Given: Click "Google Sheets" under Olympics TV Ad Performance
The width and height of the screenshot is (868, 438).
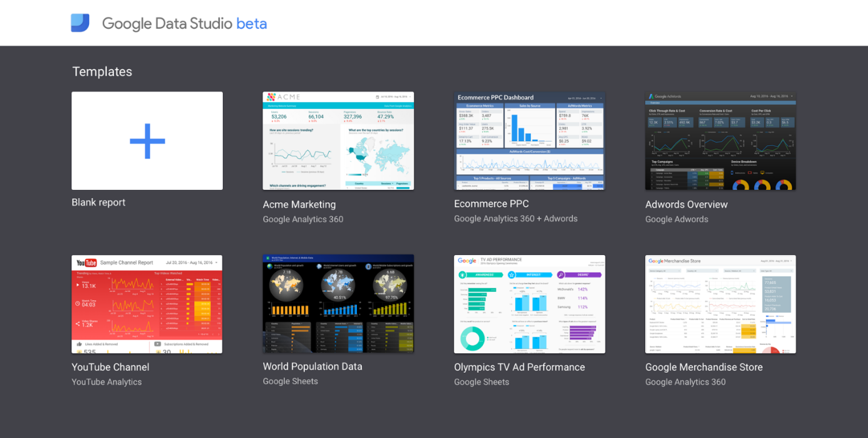Looking at the screenshot, I should click(482, 382).
